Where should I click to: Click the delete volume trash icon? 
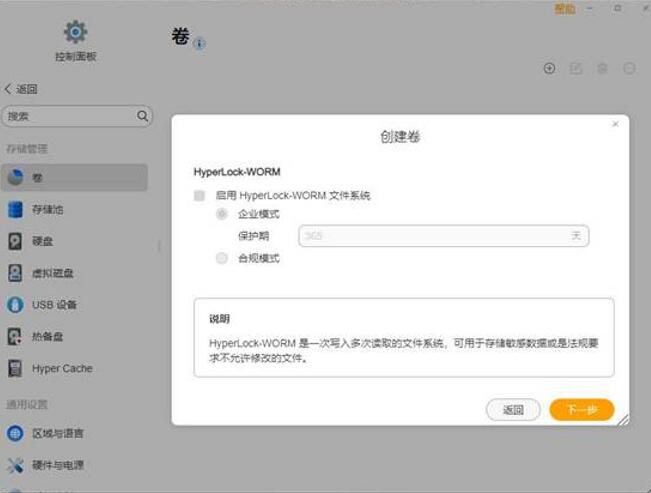(602, 68)
